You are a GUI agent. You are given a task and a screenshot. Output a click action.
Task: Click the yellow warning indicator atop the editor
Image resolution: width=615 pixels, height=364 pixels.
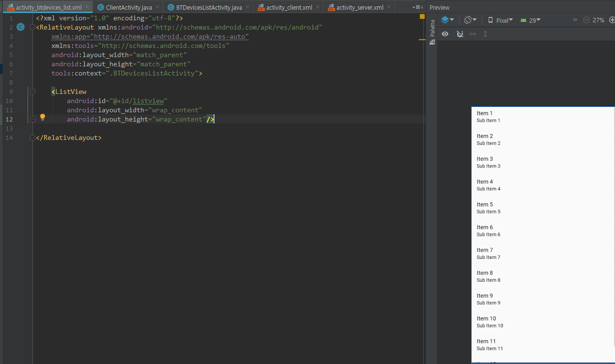(x=422, y=16)
